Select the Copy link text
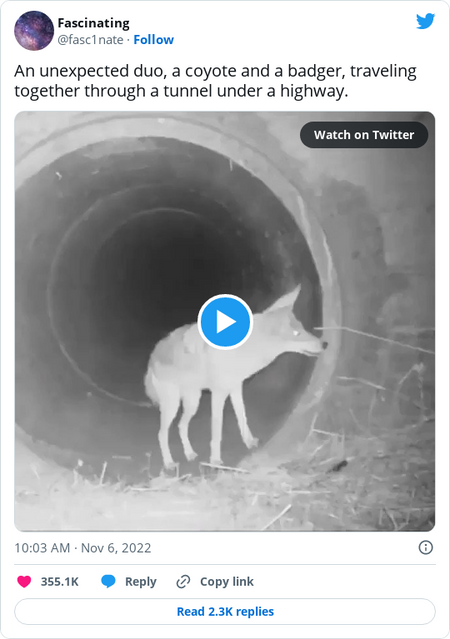Viewport: 450px width, 639px height. [x=227, y=582]
